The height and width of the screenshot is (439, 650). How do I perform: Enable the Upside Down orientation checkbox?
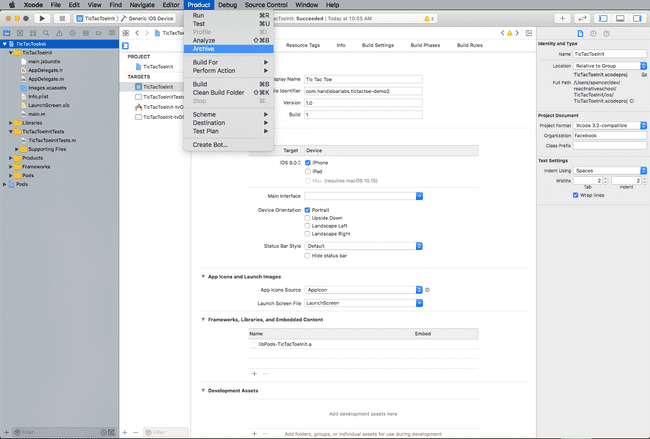coord(307,218)
